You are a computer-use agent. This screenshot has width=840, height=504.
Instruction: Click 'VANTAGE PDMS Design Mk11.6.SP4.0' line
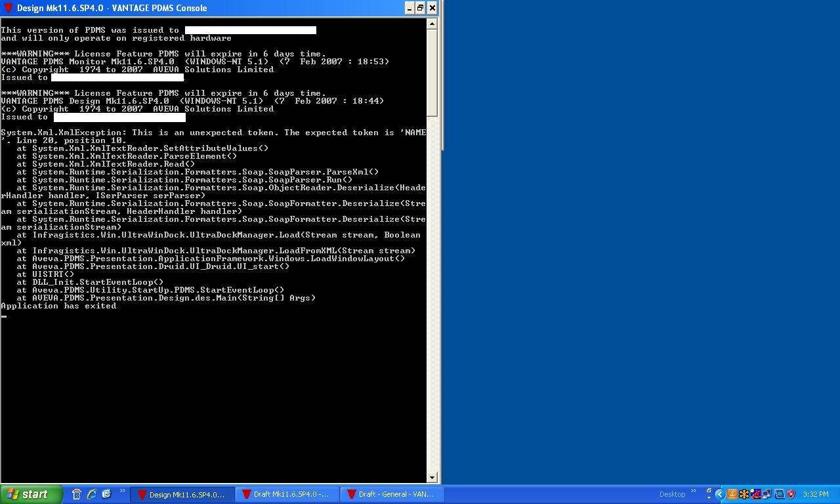click(192, 101)
